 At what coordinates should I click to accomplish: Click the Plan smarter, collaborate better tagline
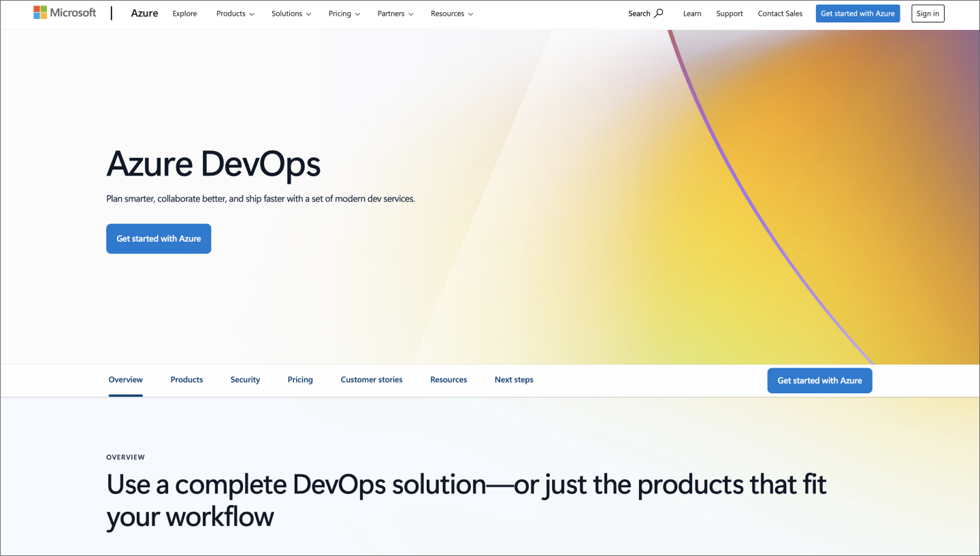click(261, 199)
